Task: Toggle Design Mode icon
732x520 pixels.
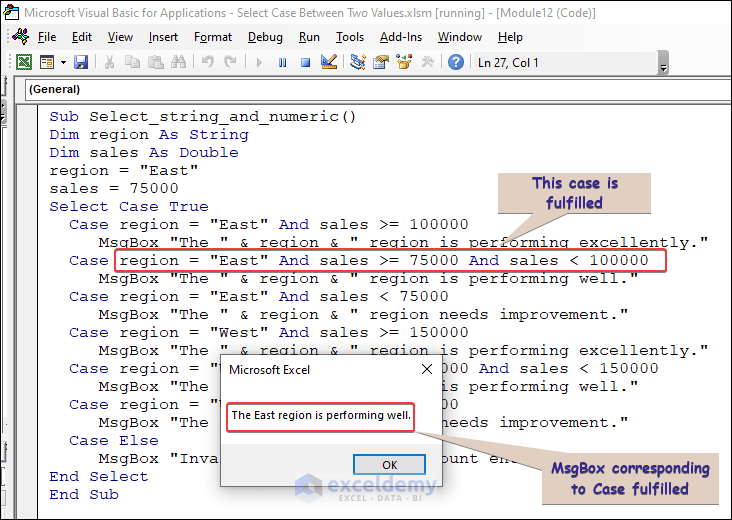Action: pyautogui.click(x=329, y=62)
